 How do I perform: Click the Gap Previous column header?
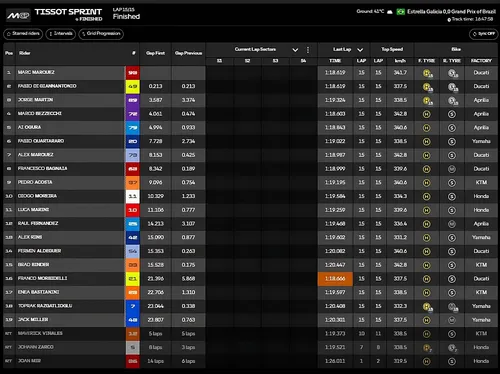[x=188, y=53]
